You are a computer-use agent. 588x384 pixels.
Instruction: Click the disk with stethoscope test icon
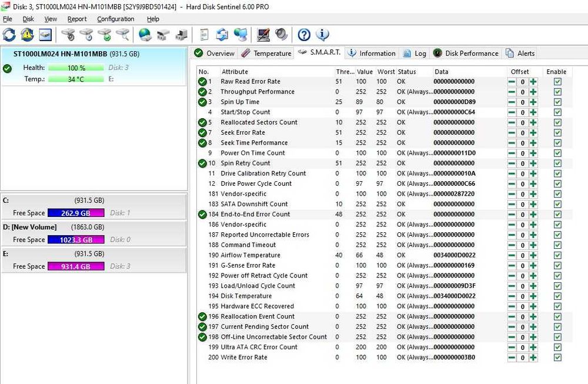pos(69,35)
